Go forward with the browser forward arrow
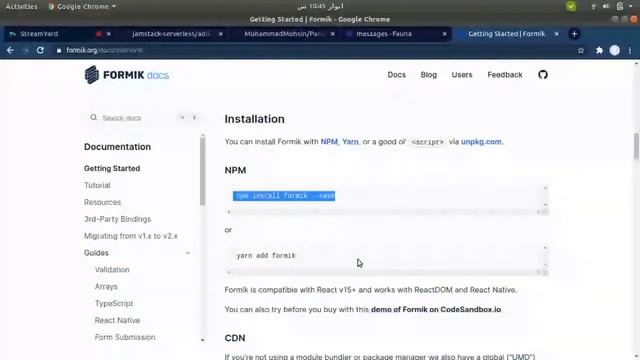Screen dimensions: 640x360 (x=25, y=50)
